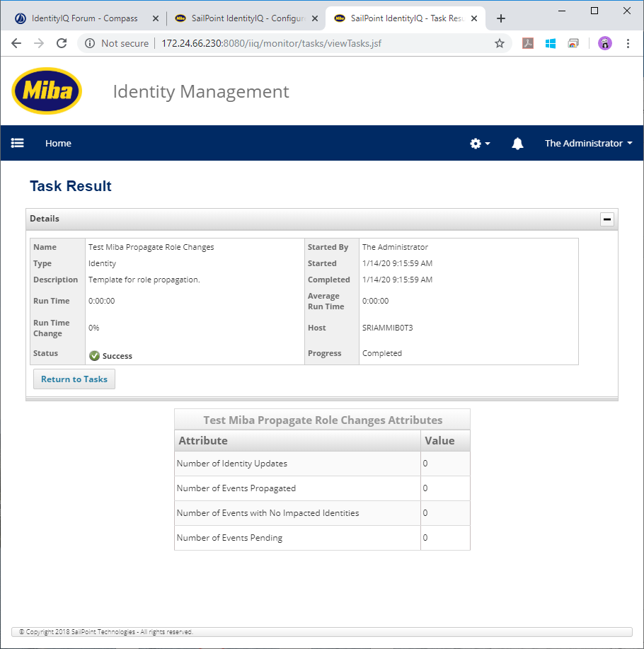Open Chrome three-dot menu
Viewport: 644px width, 649px height.
click(x=628, y=43)
